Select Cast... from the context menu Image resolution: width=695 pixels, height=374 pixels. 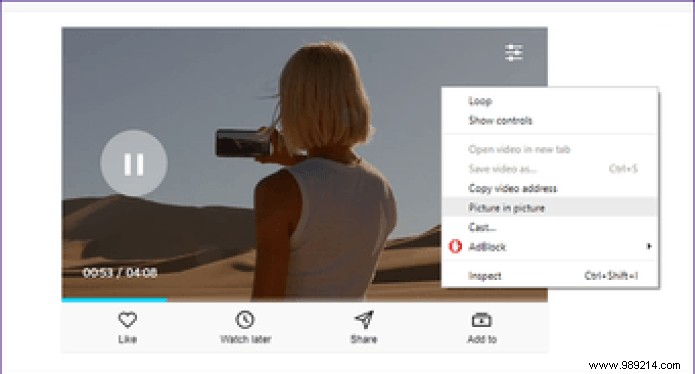coord(551,227)
